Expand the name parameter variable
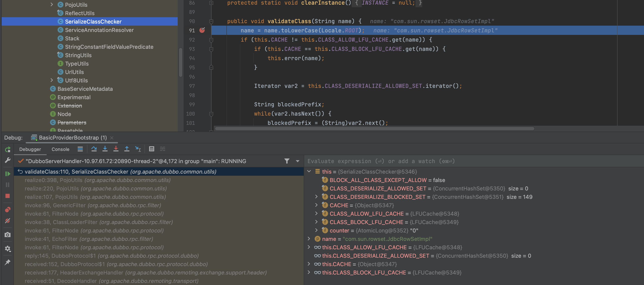This screenshot has width=644, height=285. click(x=309, y=239)
